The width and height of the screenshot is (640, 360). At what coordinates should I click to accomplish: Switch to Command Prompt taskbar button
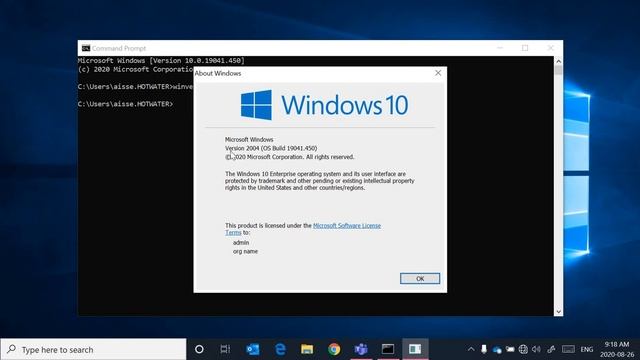click(388, 349)
